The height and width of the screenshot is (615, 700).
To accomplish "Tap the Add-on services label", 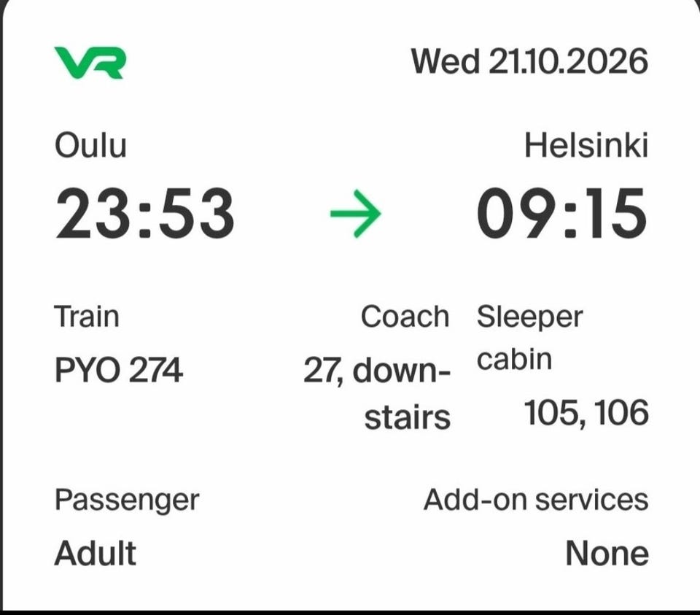I will click(536, 499).
